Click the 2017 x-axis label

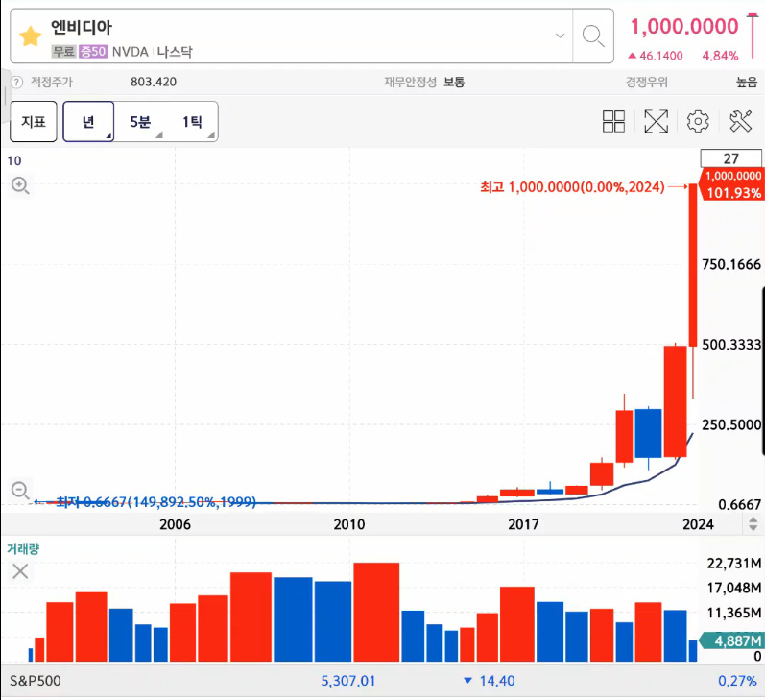(523, 524)
